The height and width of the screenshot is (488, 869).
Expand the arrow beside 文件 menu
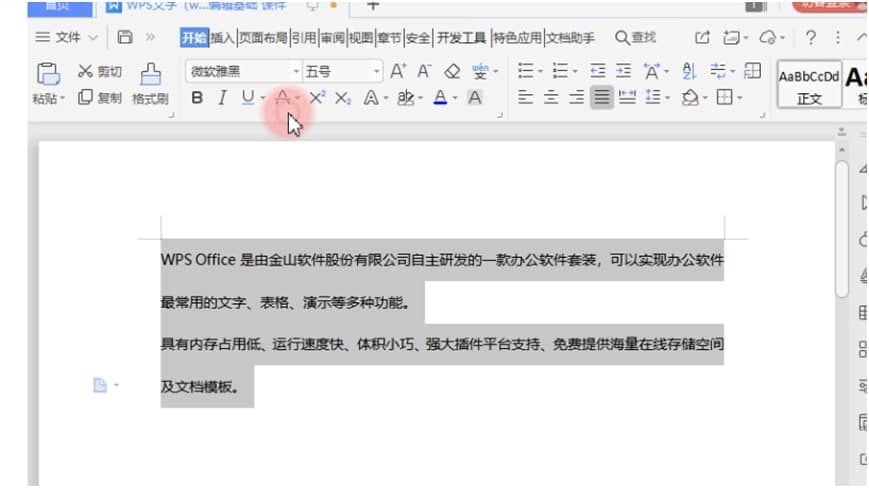pyautogui.click(x=93, y=38)
